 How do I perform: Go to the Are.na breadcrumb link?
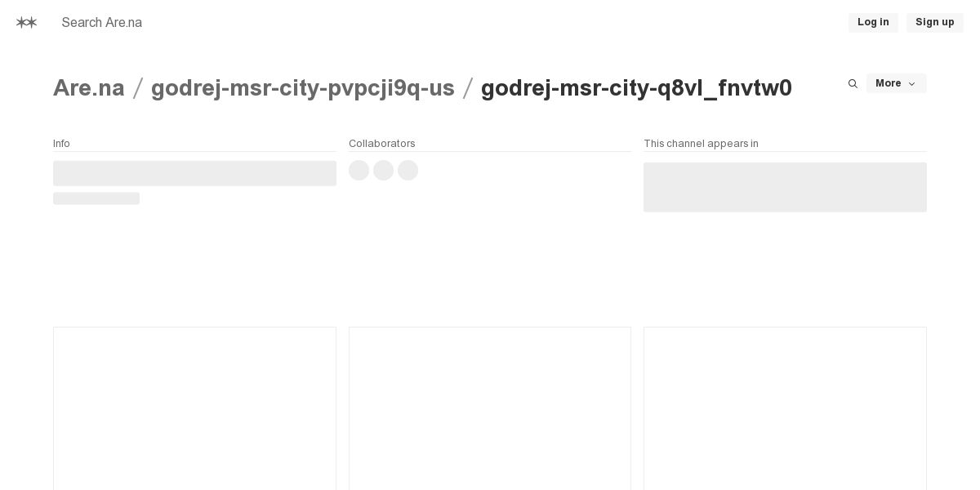[x=89, y=88]
